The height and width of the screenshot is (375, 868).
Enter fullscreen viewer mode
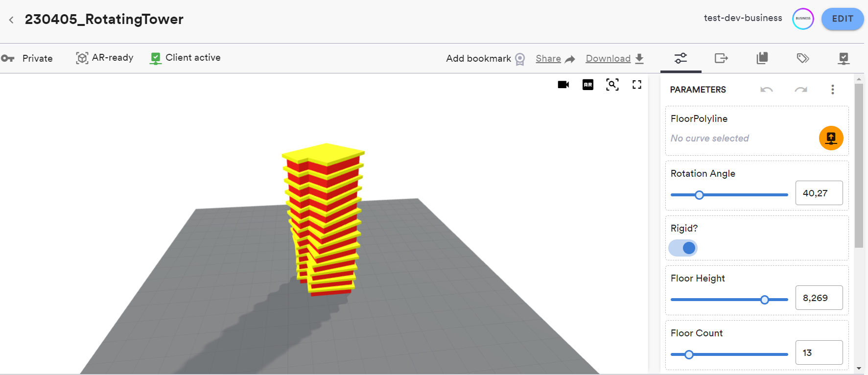pyautogui.click(x=636, y=85)
